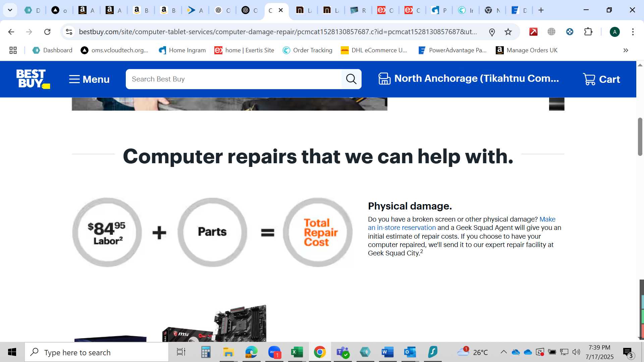The height and width of the screenshot is (362, 644).
Task: Open the Best Buy Menu
Action: pyautogui.click(x=89, y=79)
